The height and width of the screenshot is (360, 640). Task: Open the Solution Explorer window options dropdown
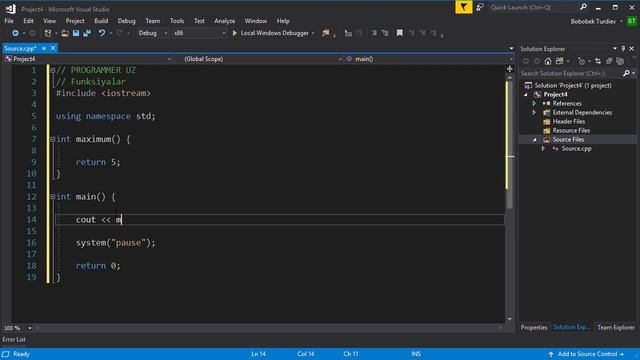click(615, 49)
